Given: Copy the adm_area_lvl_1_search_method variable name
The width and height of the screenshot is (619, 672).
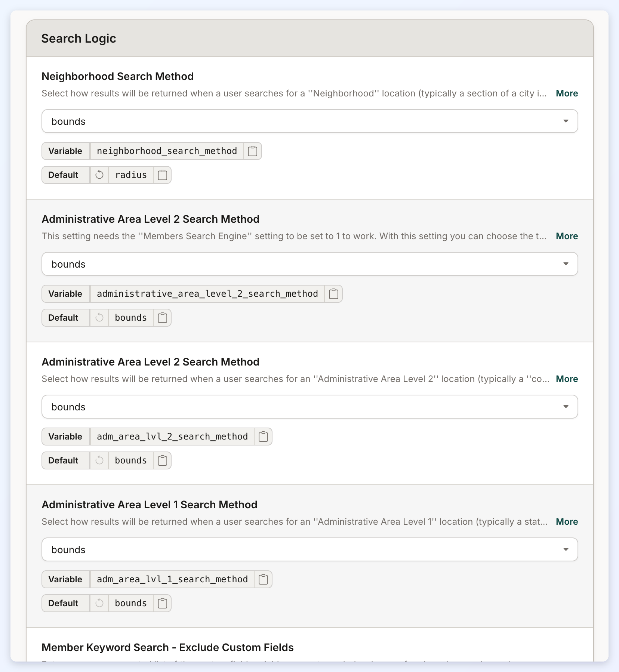Looking at the screenshot, I should 263,579.
